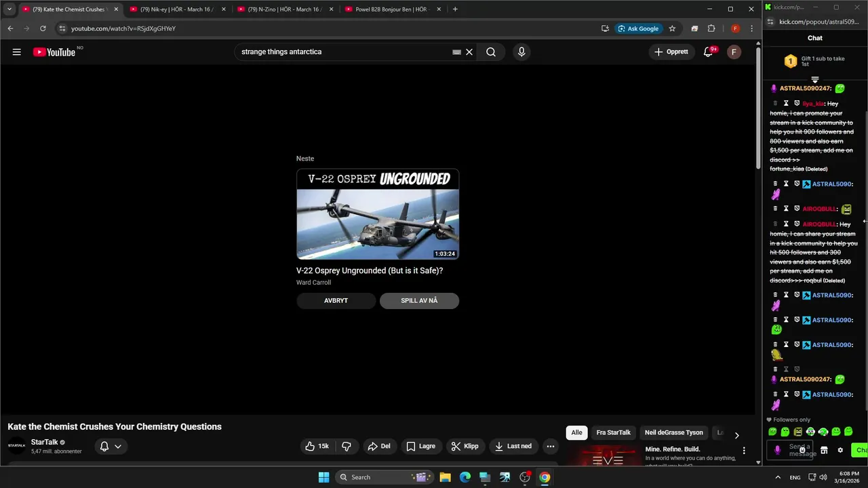The width and height of the screenshot is (868, 488).
Task: Open the on-screen keyboard in search box
Action: [x=456, y=52]
